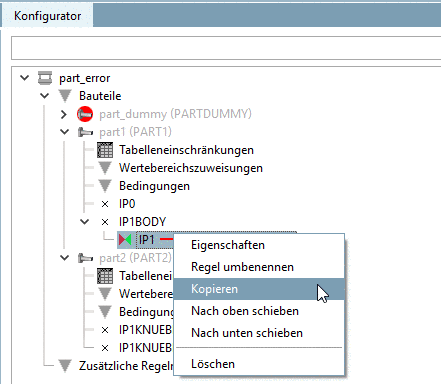This screenshot has width=441, height=384.
Task: Select the part_error tree label
Action: coord(85,78)
